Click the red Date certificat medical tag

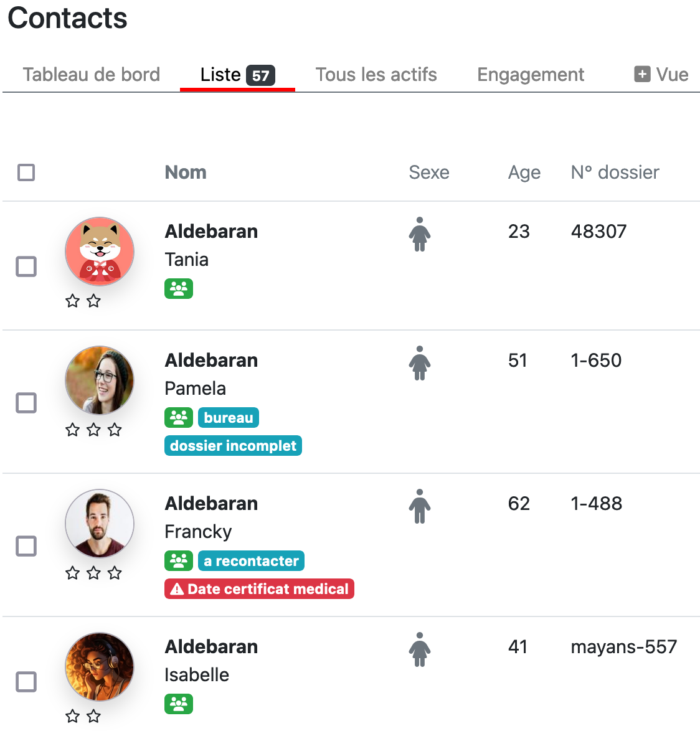pos(259,588)
